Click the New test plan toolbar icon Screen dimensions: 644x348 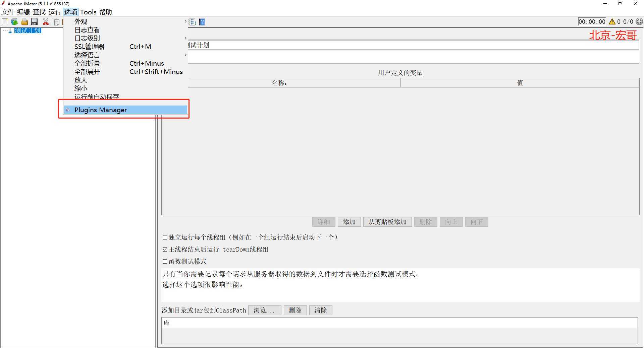click(x=5, y=22)
